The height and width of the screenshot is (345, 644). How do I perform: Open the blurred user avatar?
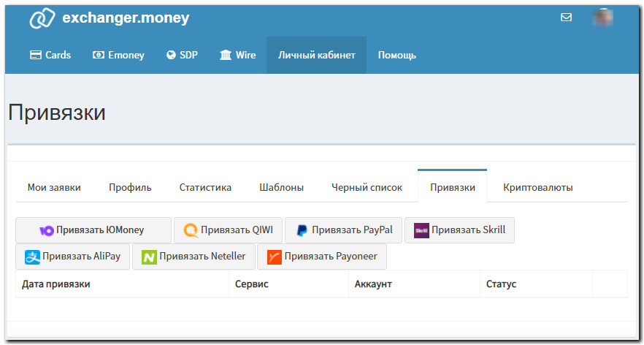click(x=603, y=18)
